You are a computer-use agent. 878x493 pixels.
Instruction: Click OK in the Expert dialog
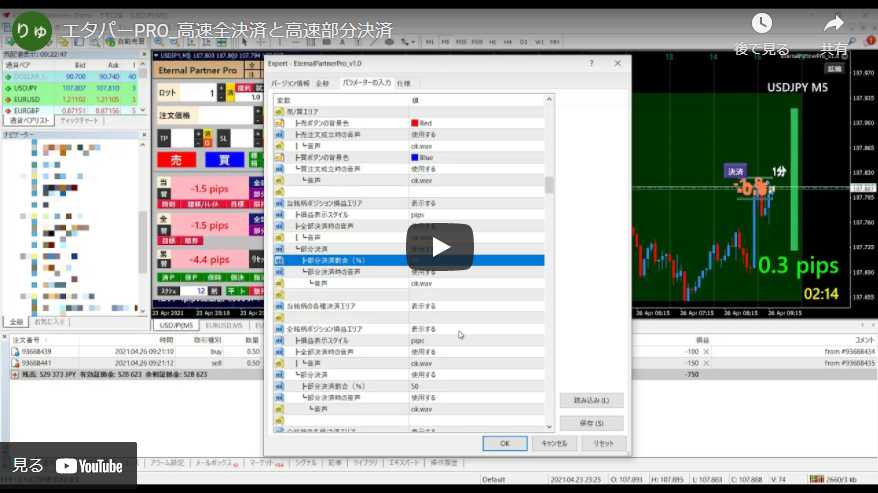tap(505, 443)
